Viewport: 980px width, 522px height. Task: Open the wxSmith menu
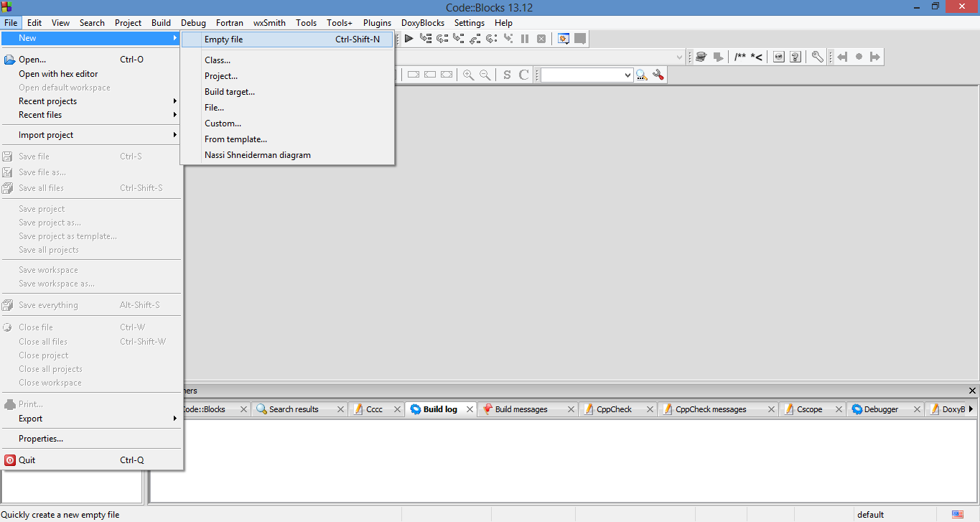pyautogui.click(x=269, y=23)
